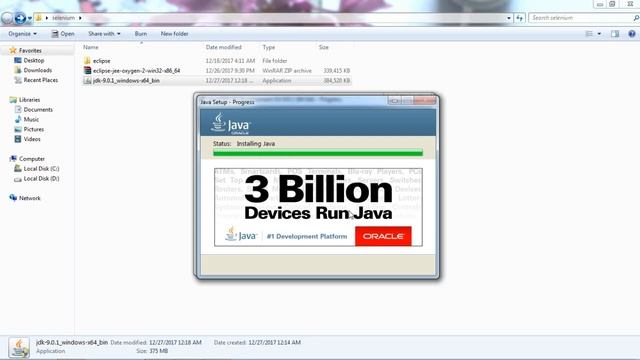This screenshot has width=640, height=360.
Task: Open Videos library
Action: 32,139
